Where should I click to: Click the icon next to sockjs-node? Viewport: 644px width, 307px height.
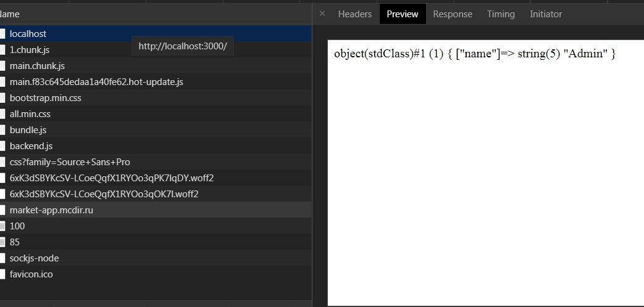point(2,258)
